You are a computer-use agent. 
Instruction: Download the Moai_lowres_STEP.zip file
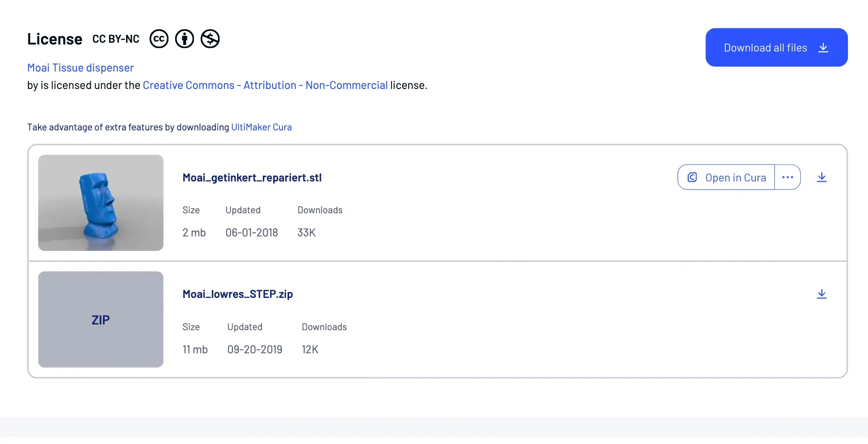click(822, 294)
